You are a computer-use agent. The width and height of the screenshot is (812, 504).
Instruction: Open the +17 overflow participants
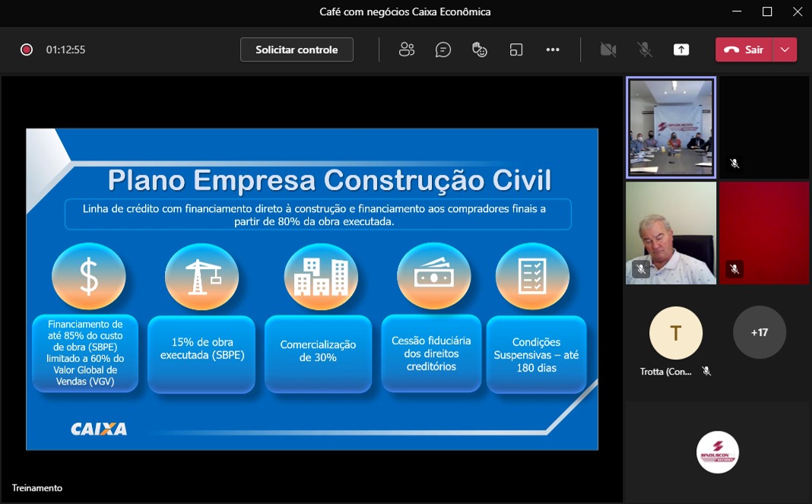[759, 332]
